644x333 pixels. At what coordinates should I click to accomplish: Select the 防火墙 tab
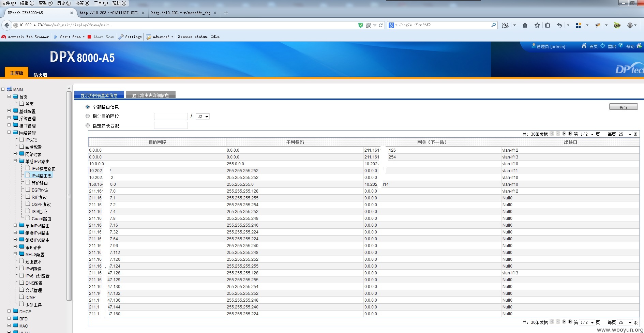pyautogui.click(x=40, y=75)
